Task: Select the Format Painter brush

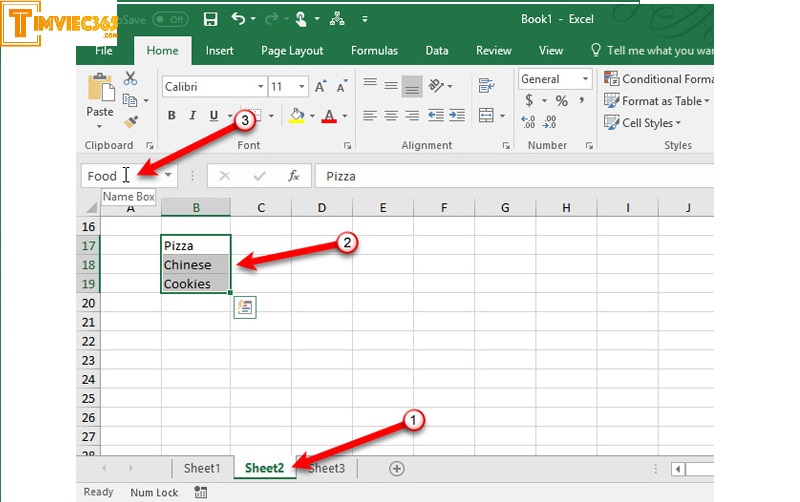Action: [x=131, y=122]
